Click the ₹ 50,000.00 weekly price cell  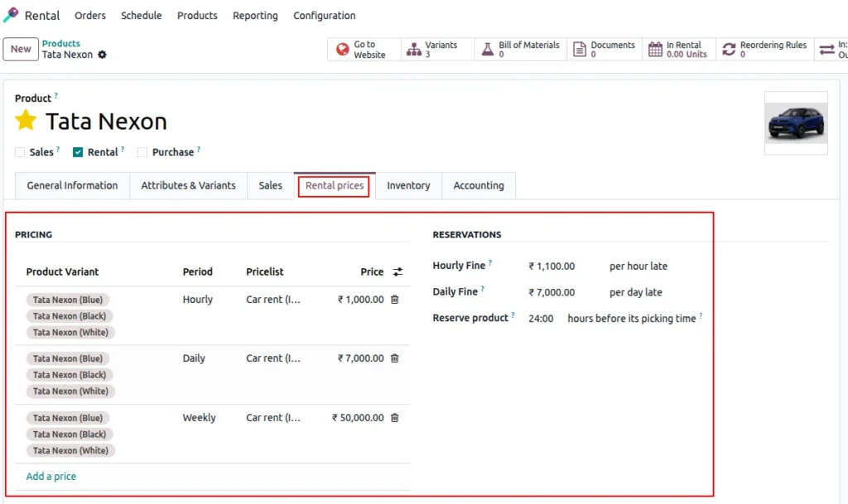358,418
